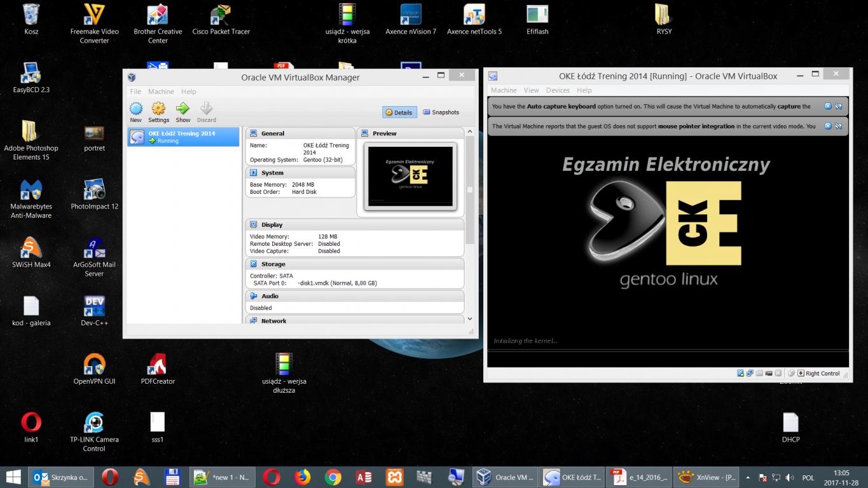Select Axence nVision 7 desktop icon
868x488 pixels.
click(411, 19)
